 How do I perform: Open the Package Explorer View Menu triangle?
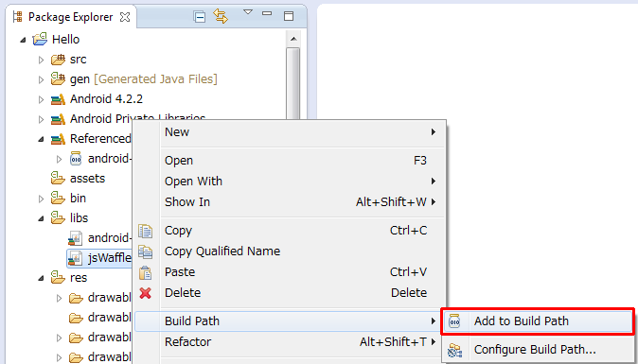coord(248,12)
